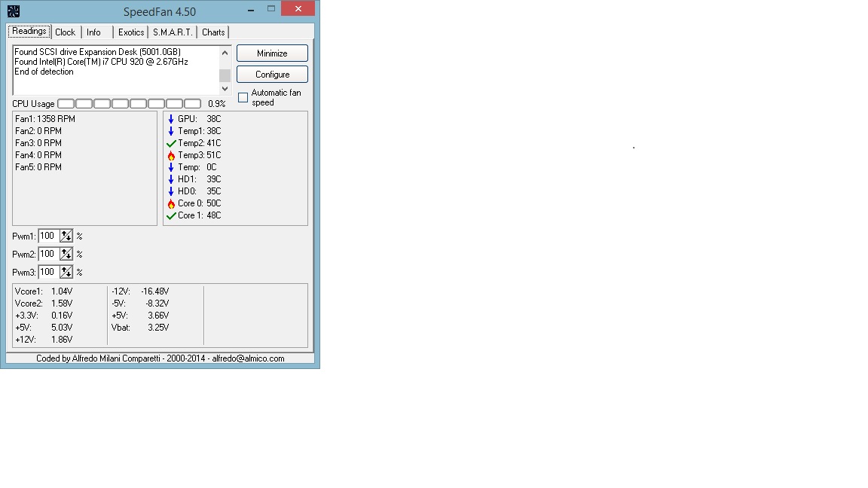This screenshot has width=868, height=488.
Task: Click the 'Found SCSI drive Expansion Desk' log line
Action: click(x=97, y=52)
